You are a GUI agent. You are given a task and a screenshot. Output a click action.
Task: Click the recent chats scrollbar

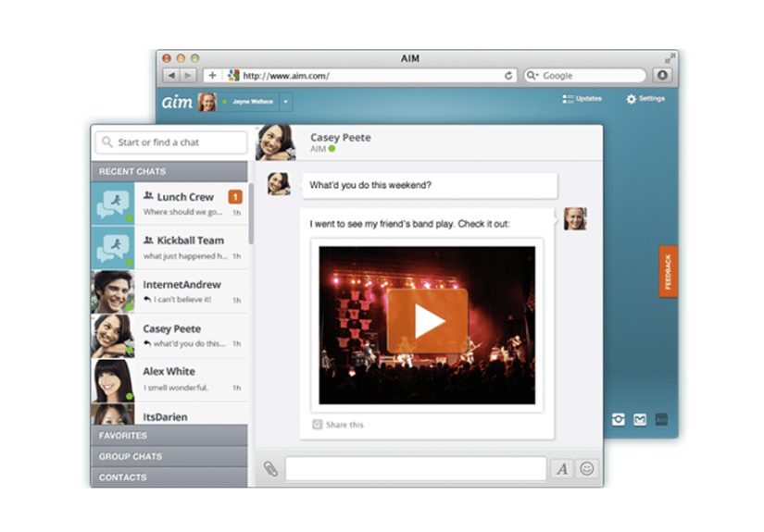(x=251, y=213)
